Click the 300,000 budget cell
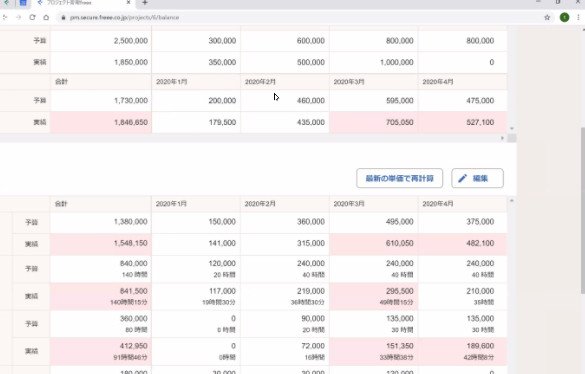The height and width of the screenshot is (374, 585). point(196,41)
